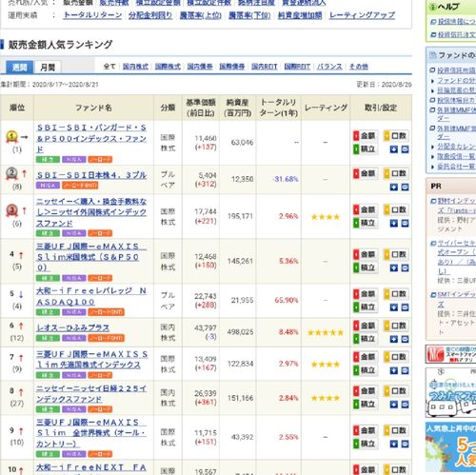
Task: Open レオス－ひふみプラス fund page
Action: 73,327
